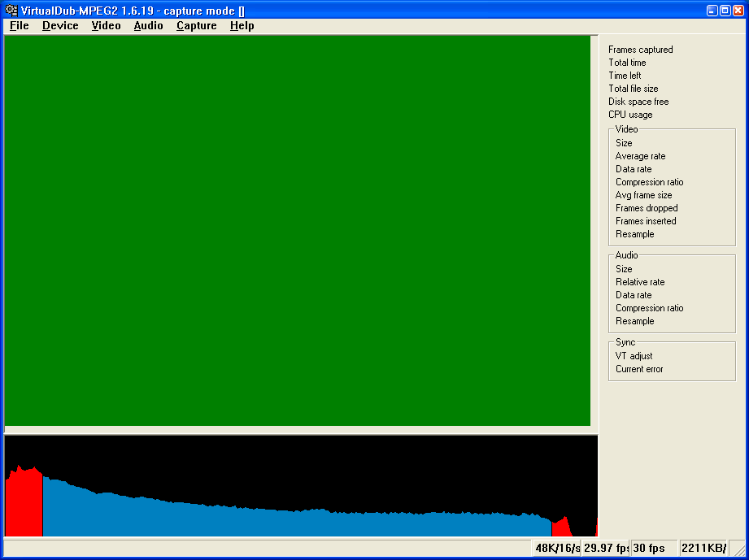Click the Average rate label

click(x=641, y=156)
